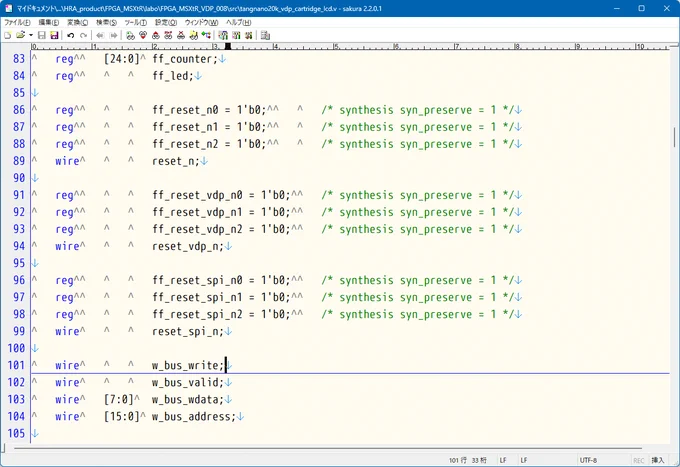Open the common settings icon

248,36
